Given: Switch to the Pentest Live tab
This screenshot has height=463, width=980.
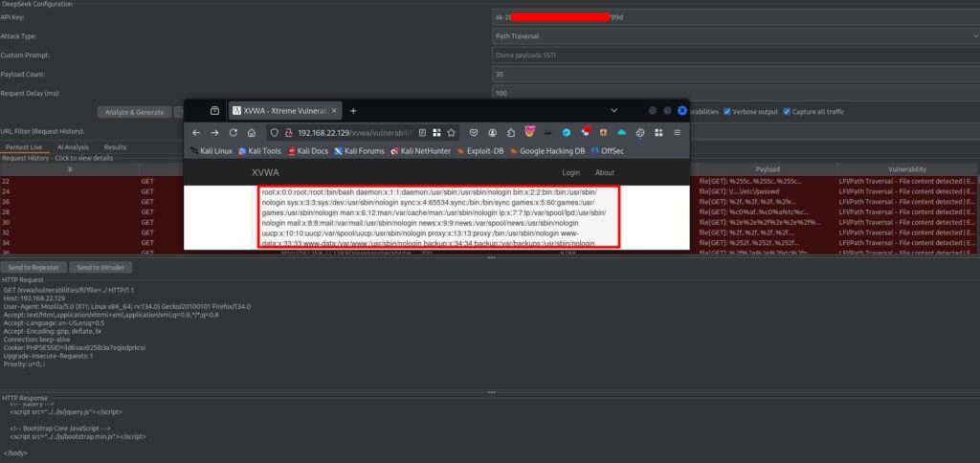Looking at the screenshot, I should [x=24, y=147].
